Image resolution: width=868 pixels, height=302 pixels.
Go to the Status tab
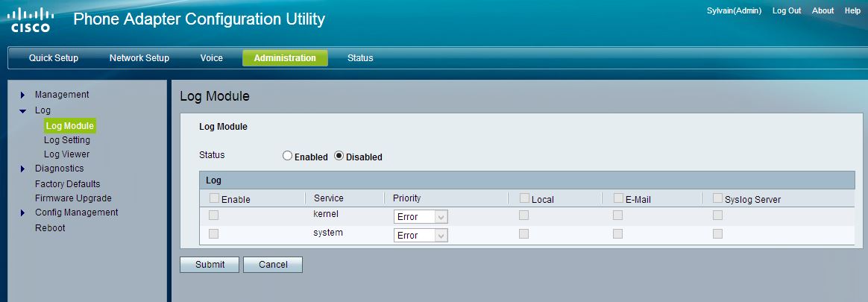[360, 58]
